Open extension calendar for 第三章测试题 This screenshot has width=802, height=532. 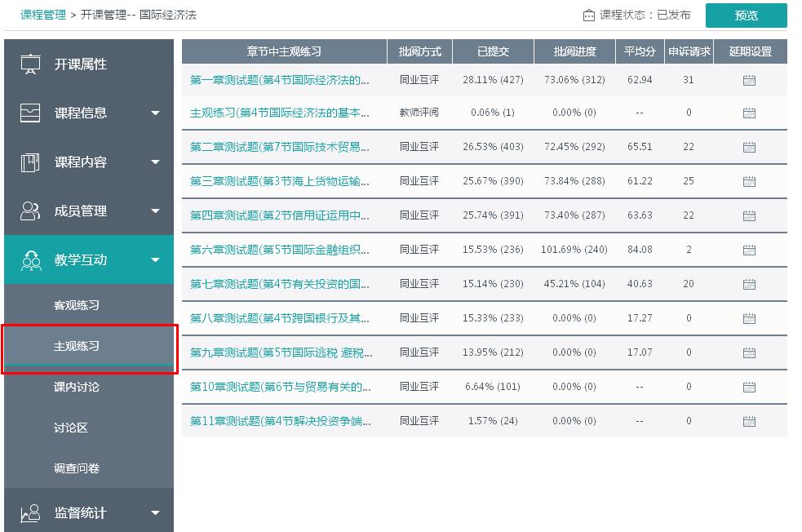749,182
